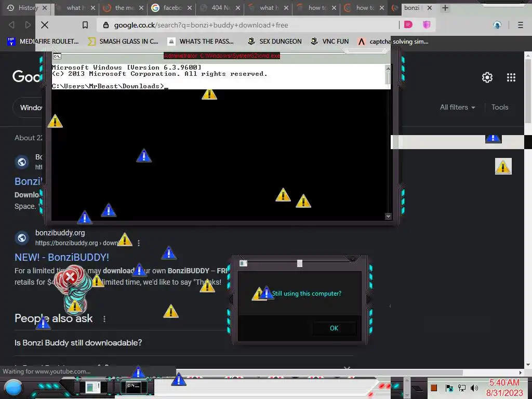Viewport: 532px width, 399px height.
Task: Open the captcha solving sim... bookmark
Action: 393,42
